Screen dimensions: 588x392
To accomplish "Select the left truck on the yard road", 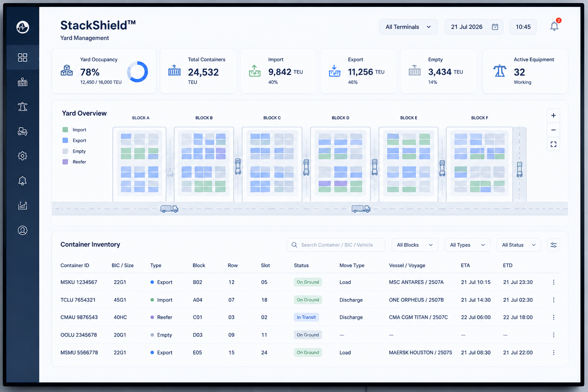I will [169, 209].
